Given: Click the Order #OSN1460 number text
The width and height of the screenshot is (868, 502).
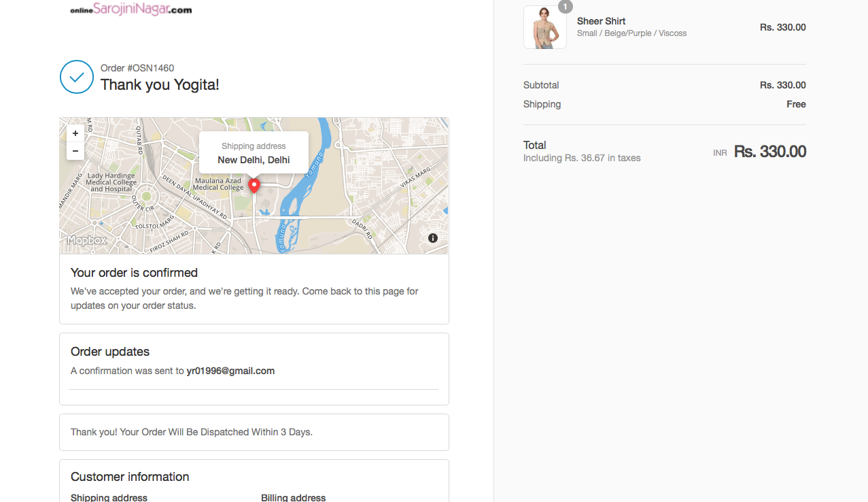Looking at the screenshot, I should click(137, 68).
